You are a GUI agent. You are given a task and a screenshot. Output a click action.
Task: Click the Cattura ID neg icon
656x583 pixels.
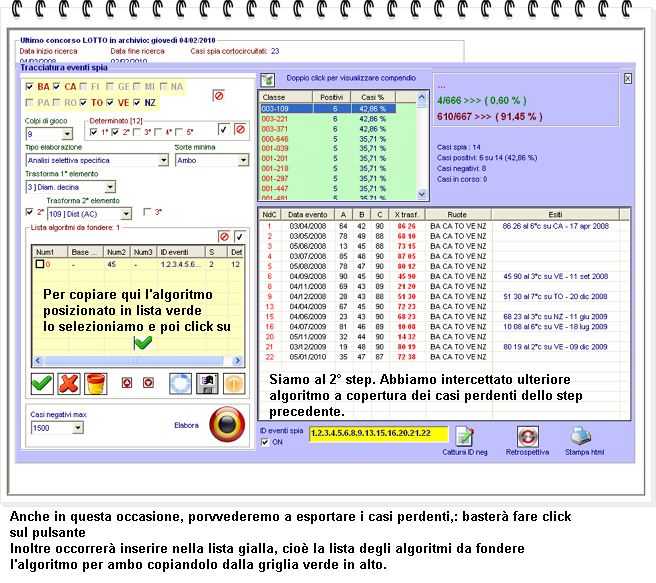coord(464,437)
